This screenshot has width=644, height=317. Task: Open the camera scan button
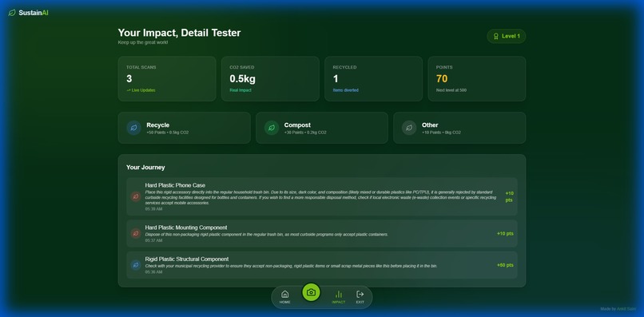pyautogui.click(x=311, y=292)
